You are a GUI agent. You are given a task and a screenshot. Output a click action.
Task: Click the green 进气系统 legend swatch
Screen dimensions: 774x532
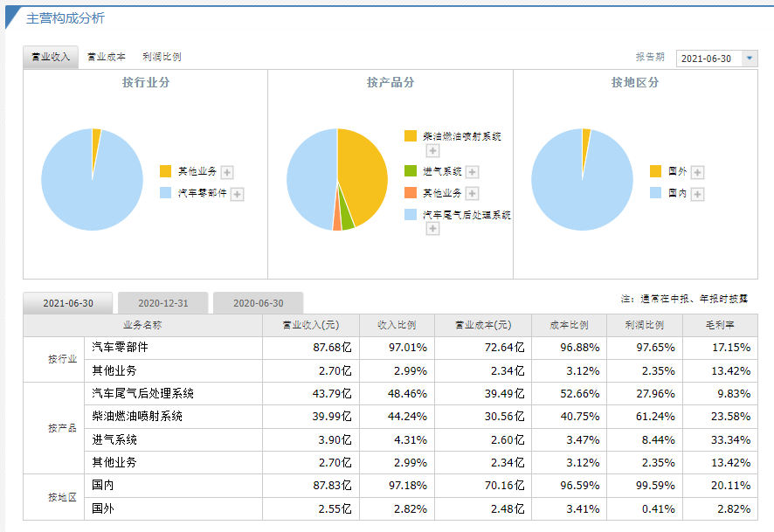[x=411, y=172]
